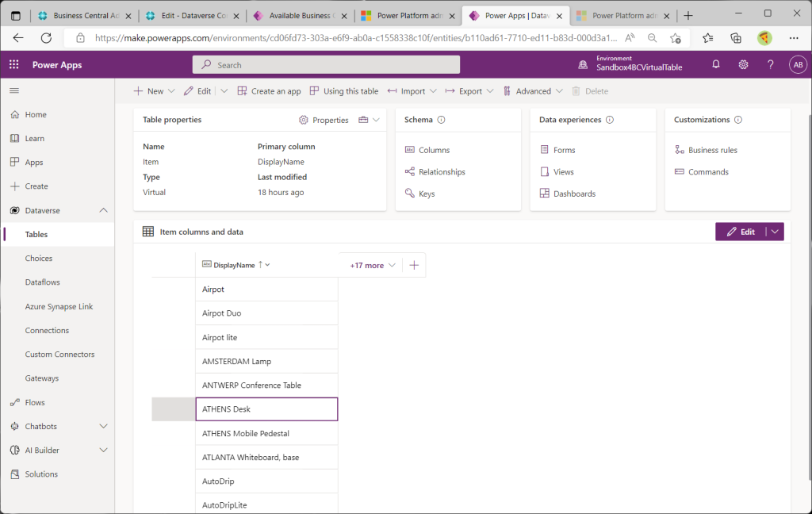Image resolution: width=812 pixels, height=514 pixels.
Task: Collapse the Dataverse navigation section
Action: [104, 210]
